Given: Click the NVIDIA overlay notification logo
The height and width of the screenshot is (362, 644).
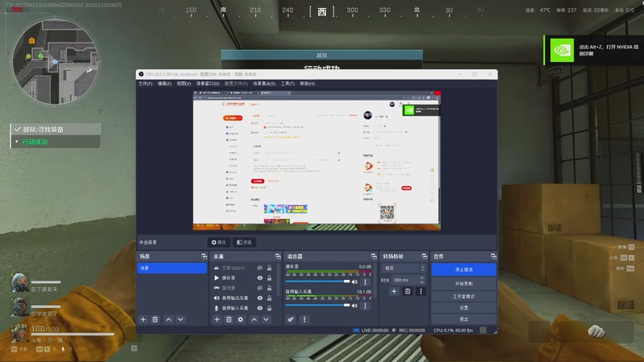Looking at the screenshot, I should coord(562,50).
